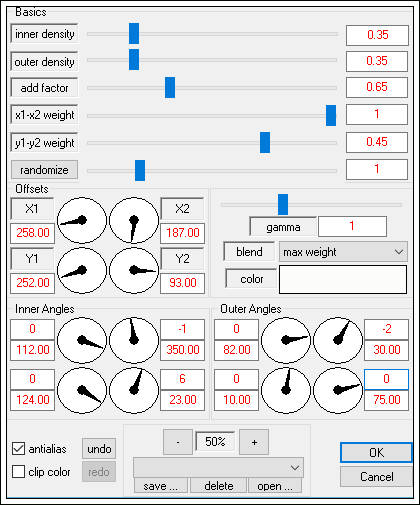
Task: Click the Y2 offset angle dial
Action: (134, 270)
